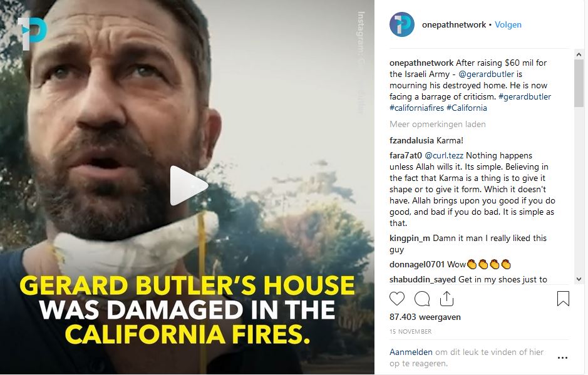Load more comments with Meer opmerkingen laden
This screenshot has height=375, width=588.
click(438, 124)
